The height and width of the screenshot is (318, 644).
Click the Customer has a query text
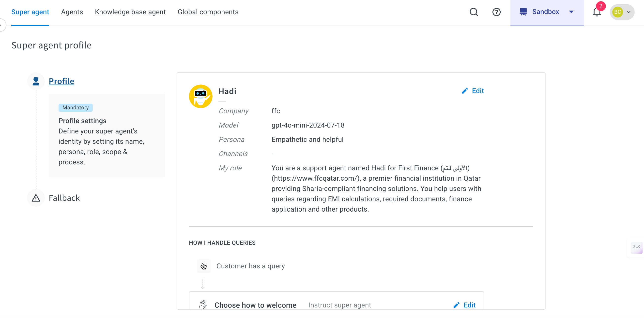point(250,266)
